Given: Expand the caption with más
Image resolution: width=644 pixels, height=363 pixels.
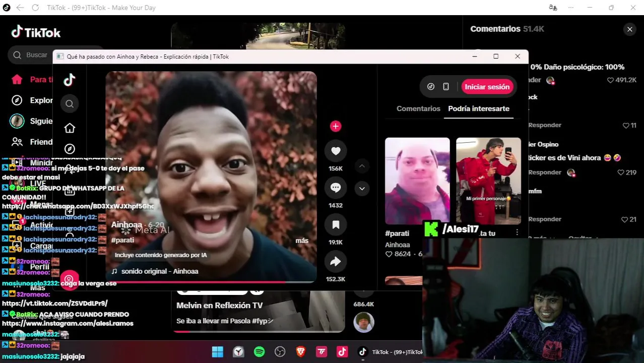Looking at the screenshot, I should (x=302, y=240).
